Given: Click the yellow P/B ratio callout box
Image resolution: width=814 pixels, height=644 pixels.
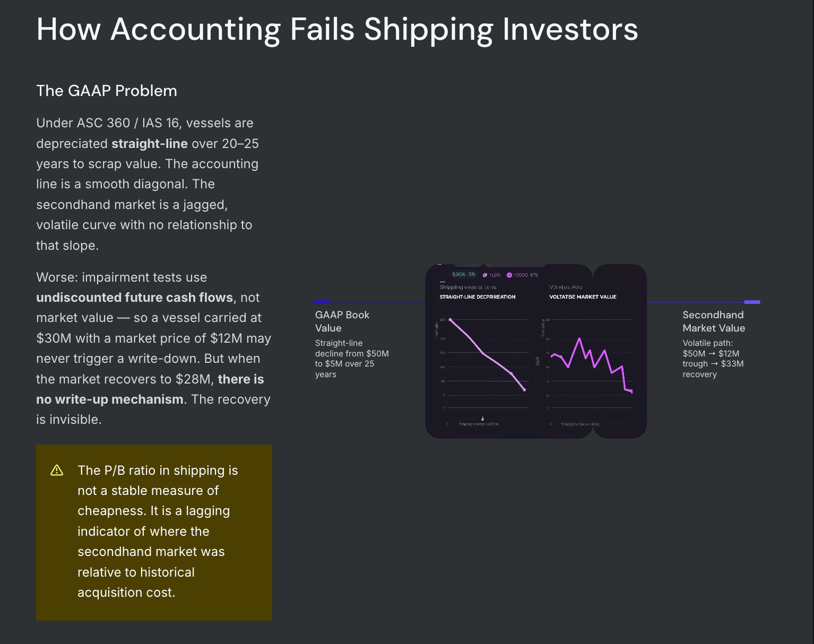Looking at the screenshot, I should (154, 532).
